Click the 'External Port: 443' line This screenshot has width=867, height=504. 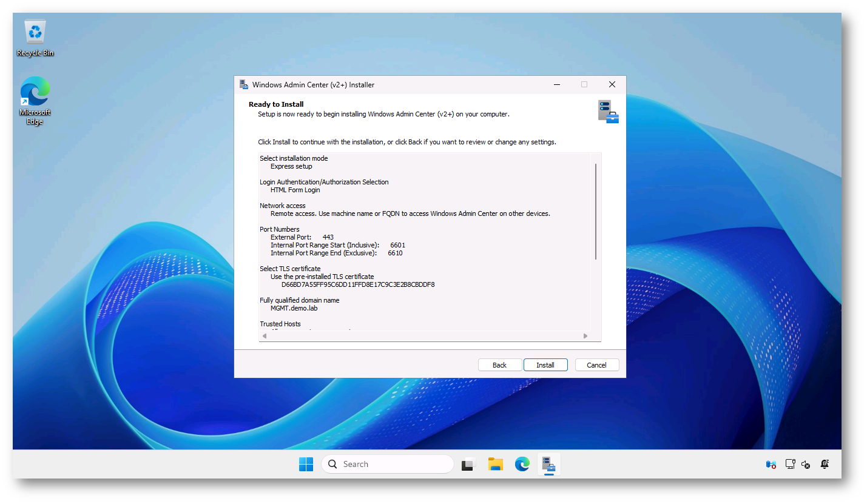tap(302, 237)
